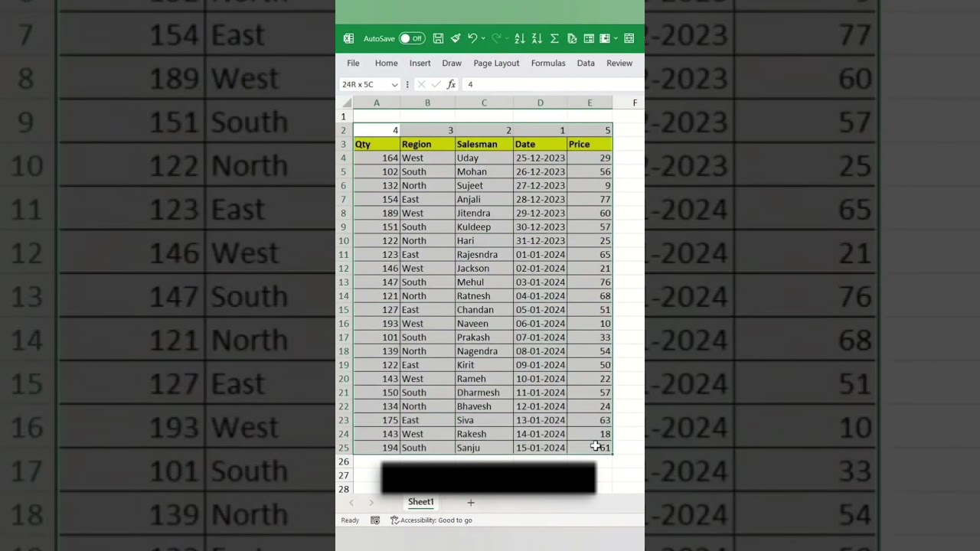Click the merge cells icon at toolbar end
Screen dimensions: 980x551
coord(629,38)
